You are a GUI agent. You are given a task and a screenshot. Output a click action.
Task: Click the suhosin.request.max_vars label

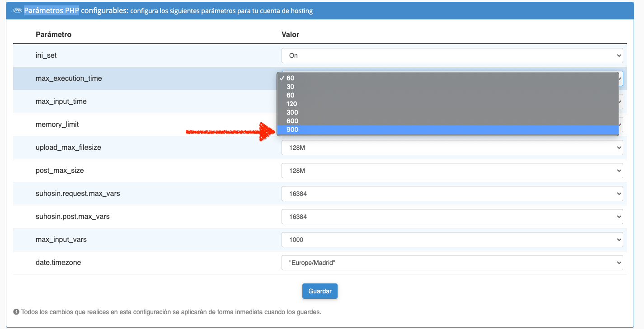point(78,194)
